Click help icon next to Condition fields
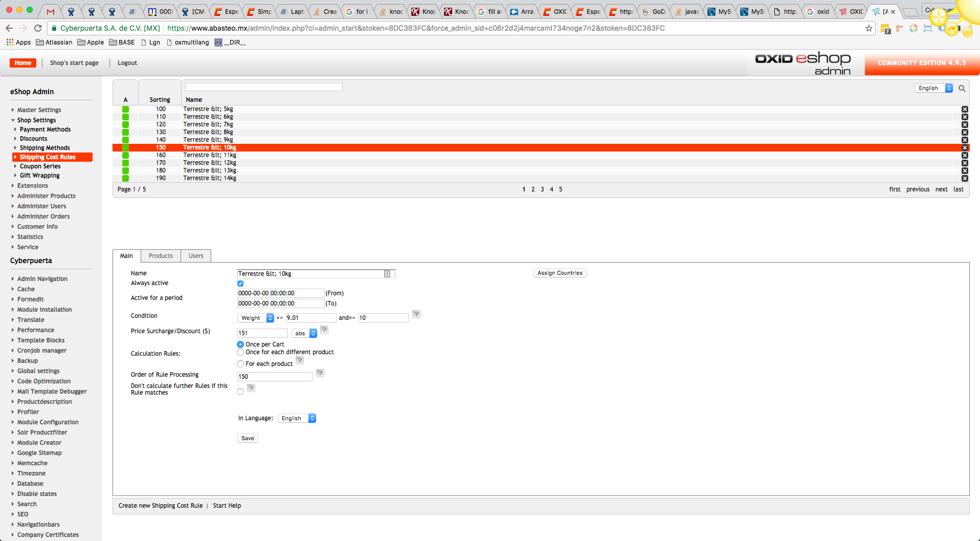 tap(416, 314)
